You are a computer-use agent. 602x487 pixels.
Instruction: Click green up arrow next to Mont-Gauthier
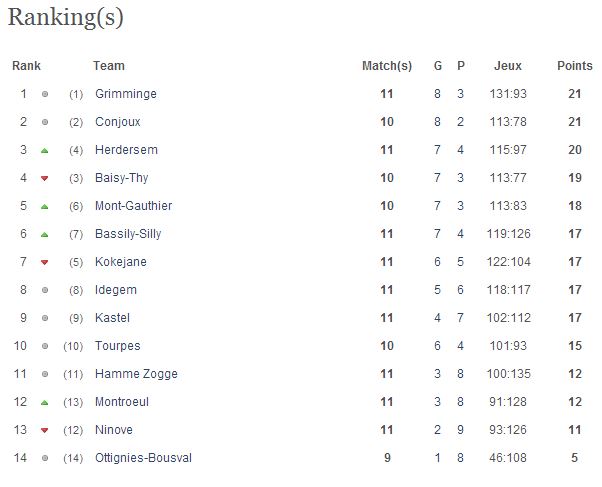[x=45, y=207]
